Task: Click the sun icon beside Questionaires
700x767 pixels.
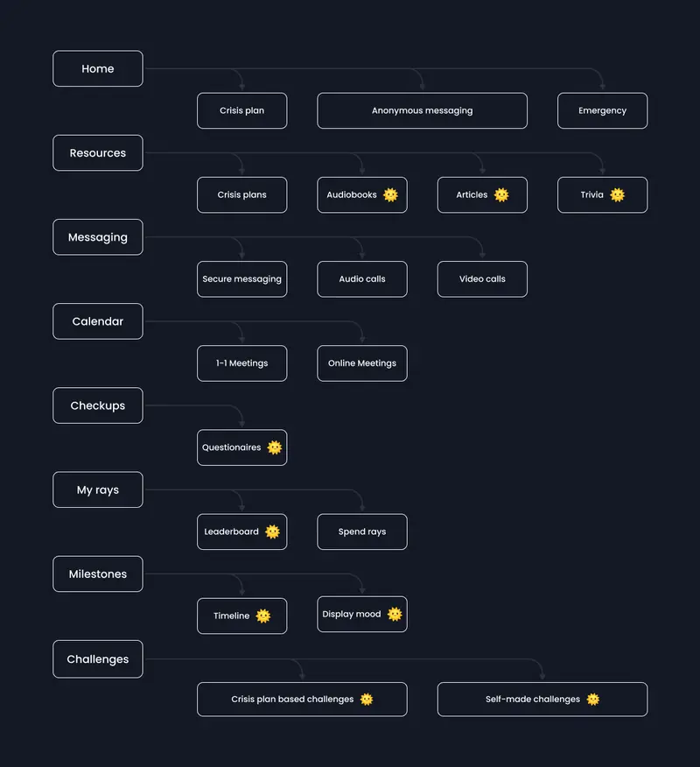Action: tap(275, 447)
